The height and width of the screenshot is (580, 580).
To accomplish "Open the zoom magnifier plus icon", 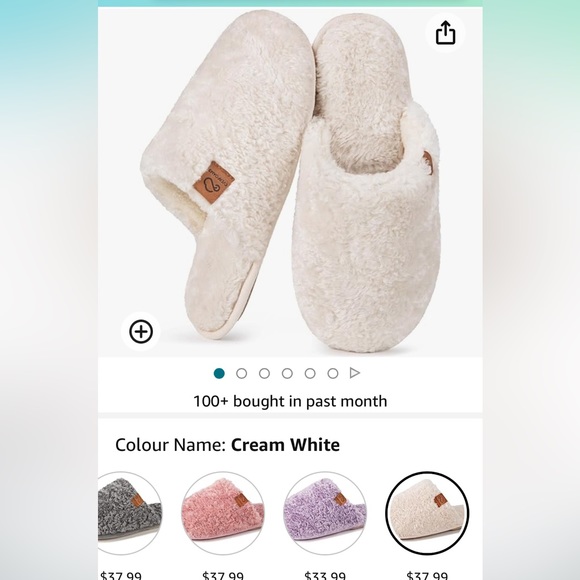I will tap(141, 331).
